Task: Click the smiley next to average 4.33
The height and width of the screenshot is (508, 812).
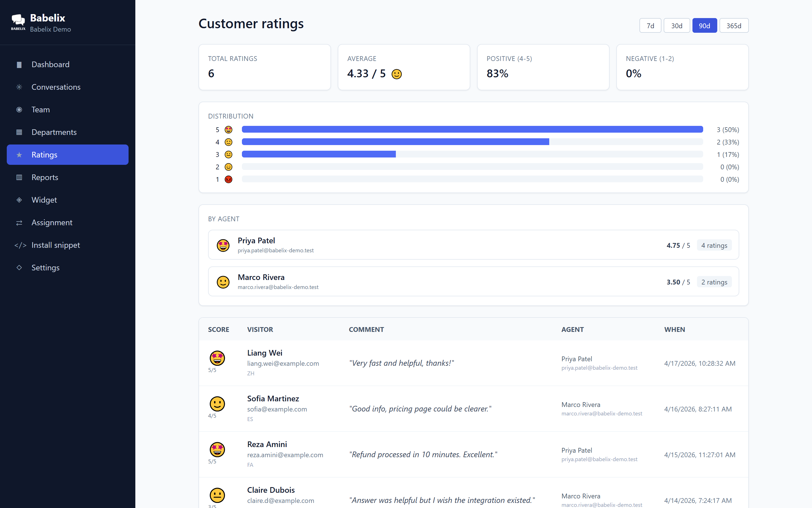Action: [397, 74]
